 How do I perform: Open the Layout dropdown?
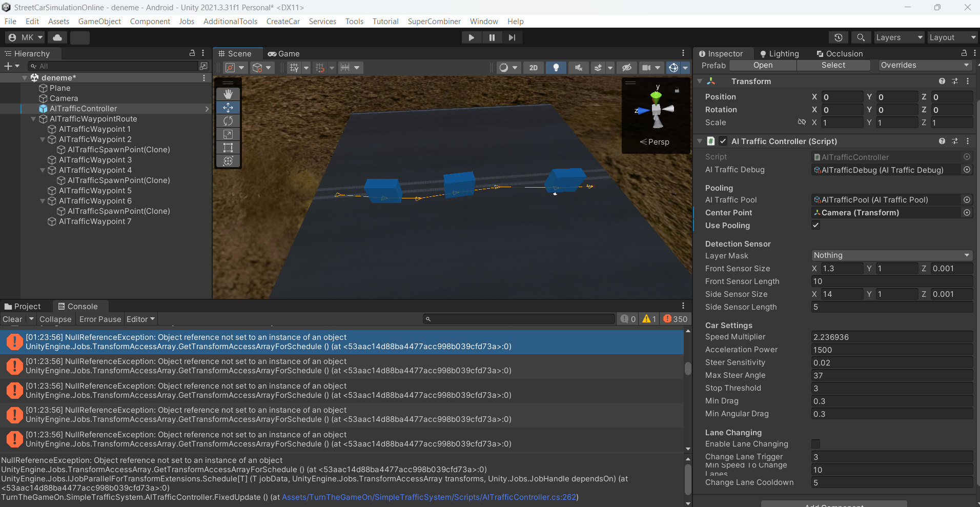click(x=952, y=37)
